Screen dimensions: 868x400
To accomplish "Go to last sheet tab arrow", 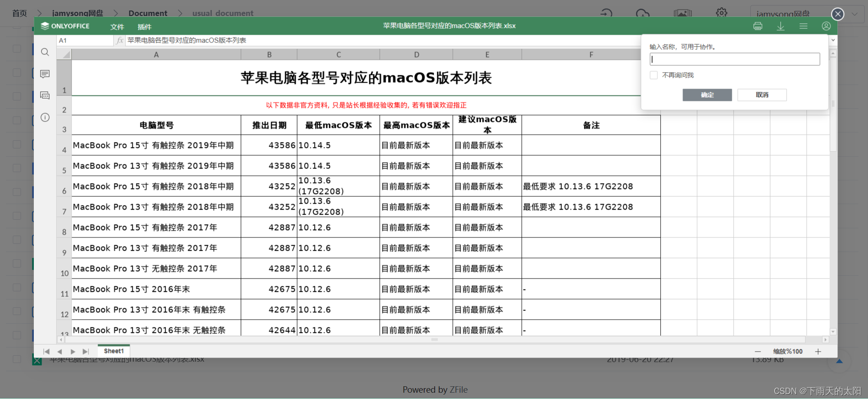I will tap(85, 352).
